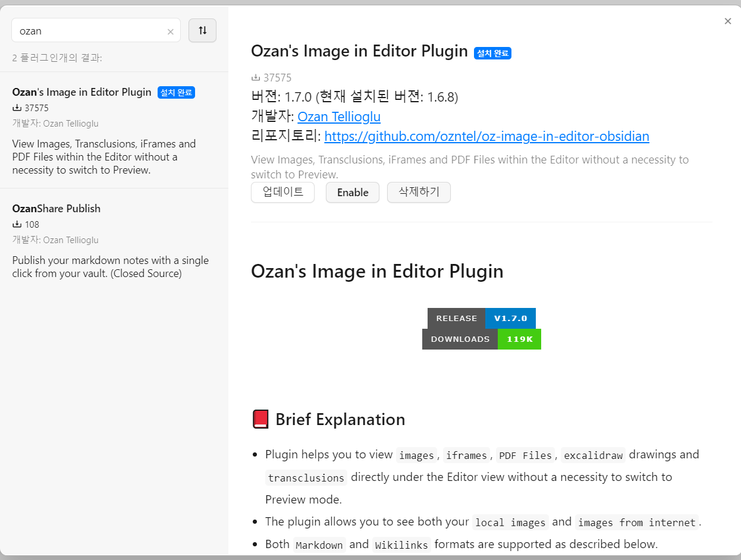Viewport: 741px width, 560px height.
Task: Open the sort order options button
Action: coord(202,30)
